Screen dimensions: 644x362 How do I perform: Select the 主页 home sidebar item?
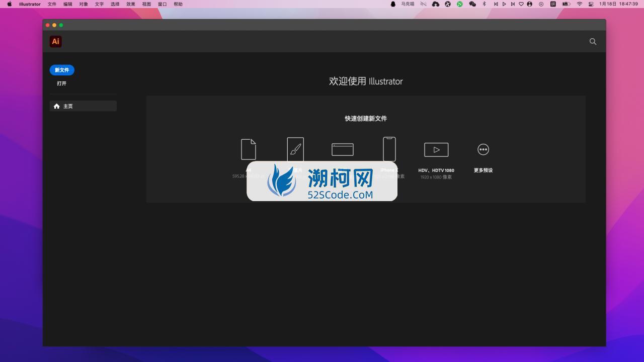(83, 106)
